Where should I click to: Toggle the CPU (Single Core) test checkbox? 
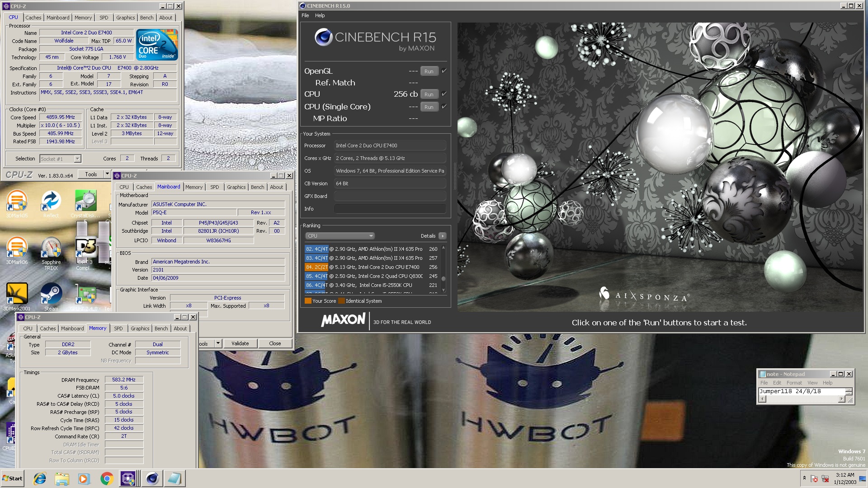tap(444, 106)
